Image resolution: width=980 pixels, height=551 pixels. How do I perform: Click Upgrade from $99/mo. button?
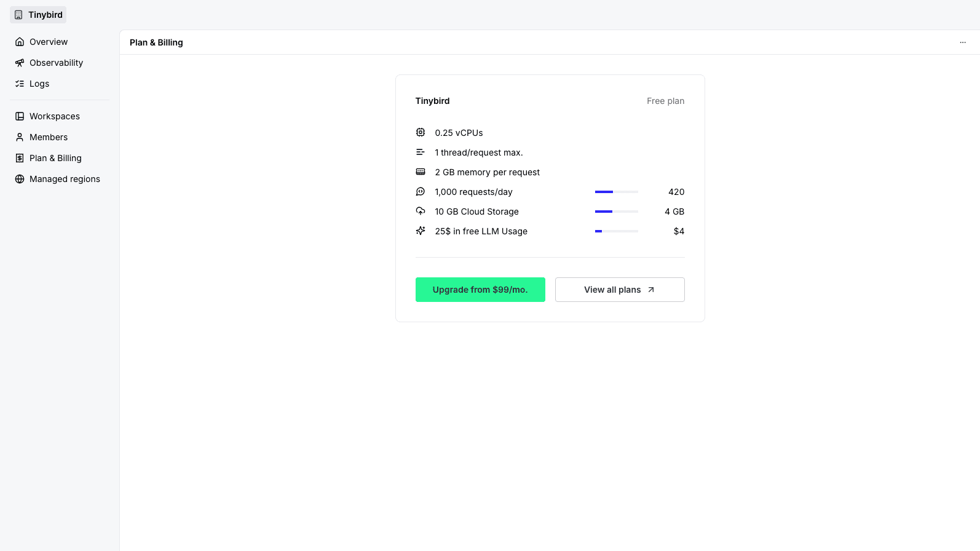[x=480, y=290]
